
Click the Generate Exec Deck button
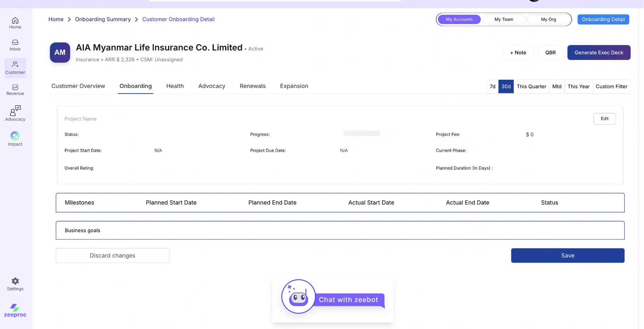[x=598, y=53]
